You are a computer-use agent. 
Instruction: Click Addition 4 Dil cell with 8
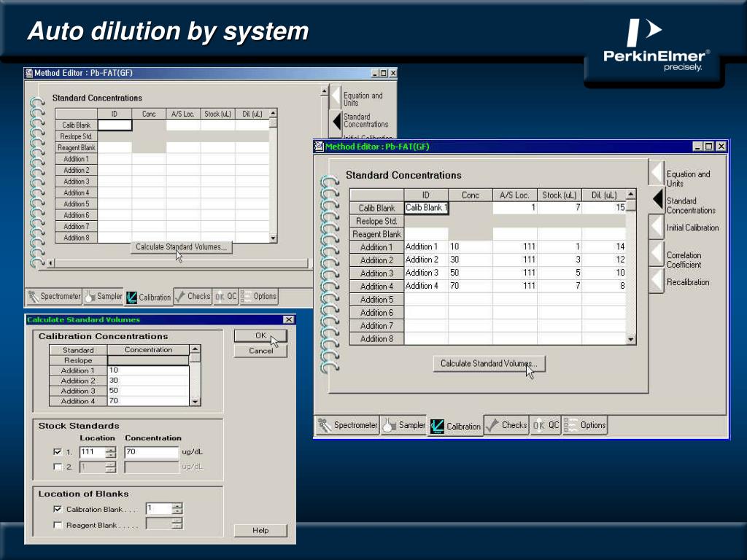(603, 286)
